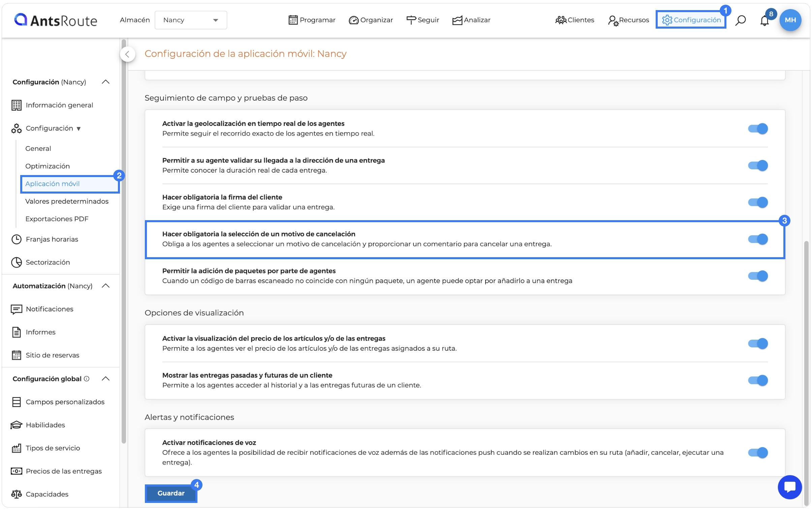The image size is (812, 510).
Task: Open Valores predeterminados link
Action: tap(67, 201)
